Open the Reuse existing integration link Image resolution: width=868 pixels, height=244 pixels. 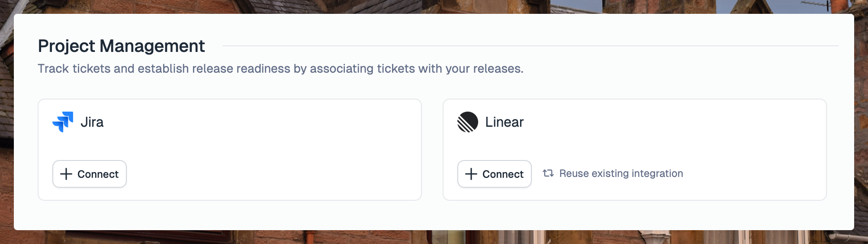coord(613,173)
